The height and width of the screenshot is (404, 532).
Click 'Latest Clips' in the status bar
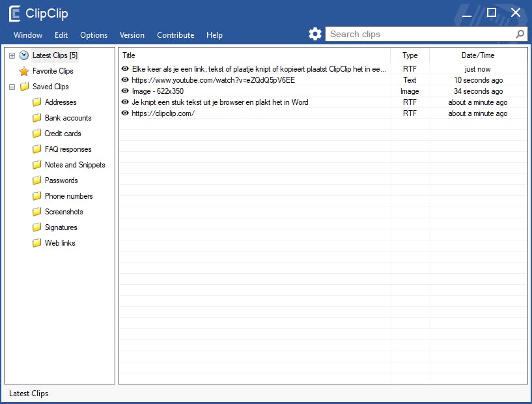point(29,394)
